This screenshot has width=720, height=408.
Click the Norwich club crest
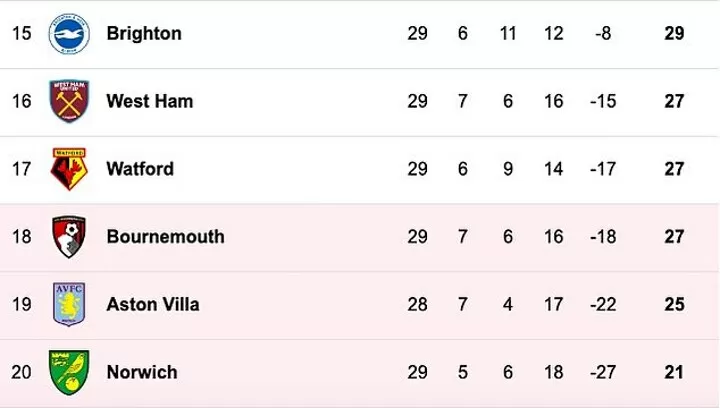(x=69, y=372)
